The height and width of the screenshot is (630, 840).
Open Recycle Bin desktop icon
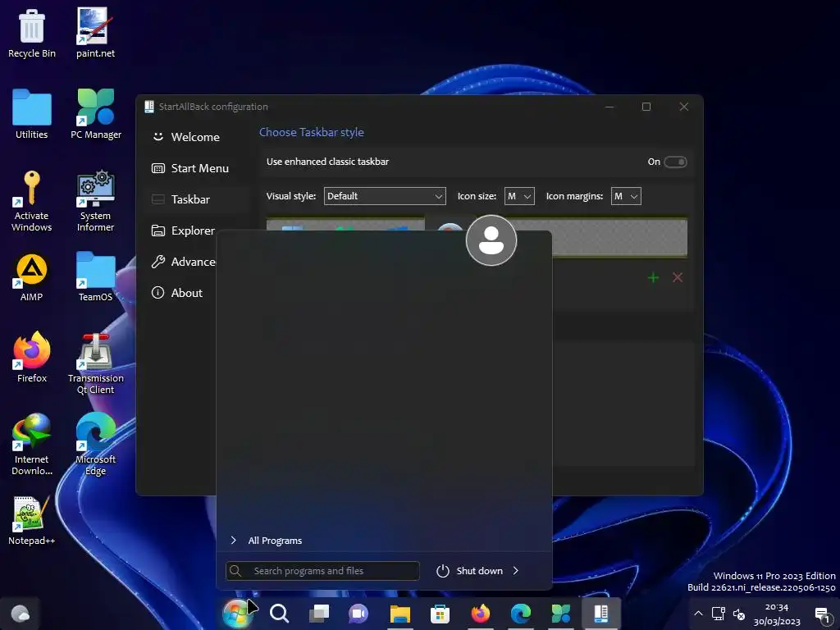pos(32,33)
